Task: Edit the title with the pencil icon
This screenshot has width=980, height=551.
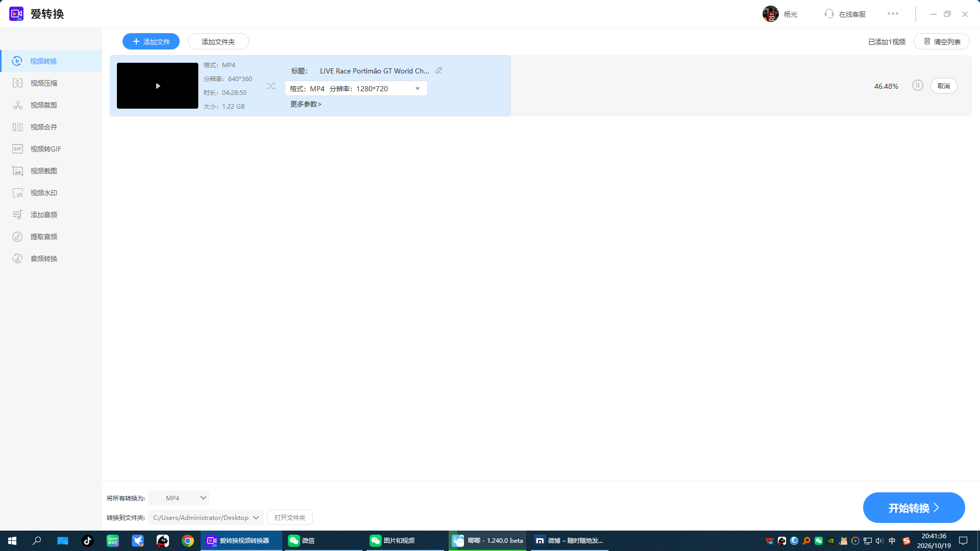Action: tap(439, 70)
